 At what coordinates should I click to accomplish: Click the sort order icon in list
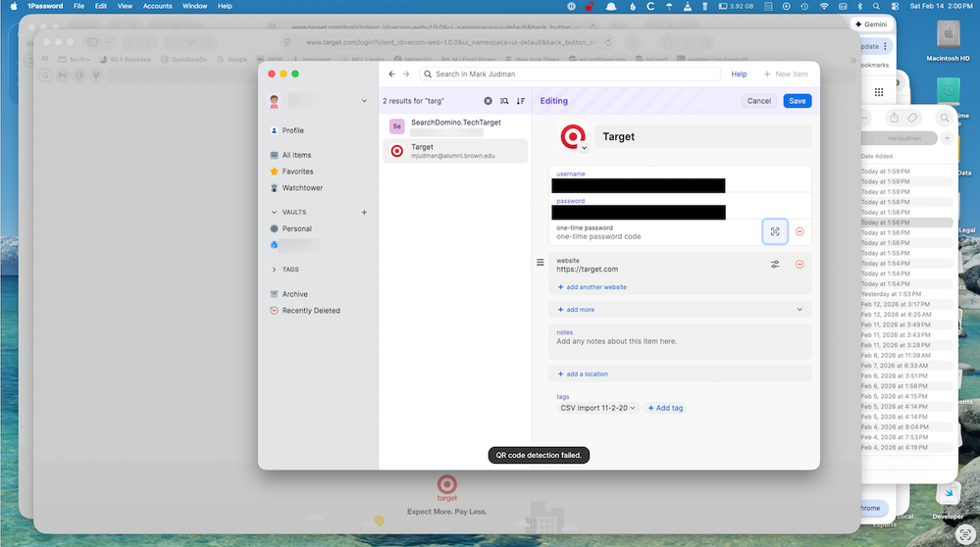click(x=521, y=101)
